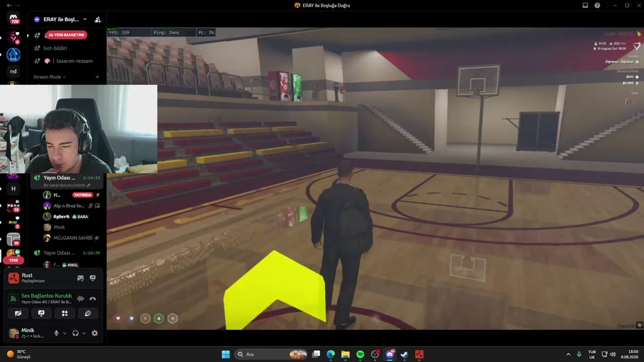Screen dimensions: 644x362
Task: Open File Explorer from taskbar
Action: (346, 354)
